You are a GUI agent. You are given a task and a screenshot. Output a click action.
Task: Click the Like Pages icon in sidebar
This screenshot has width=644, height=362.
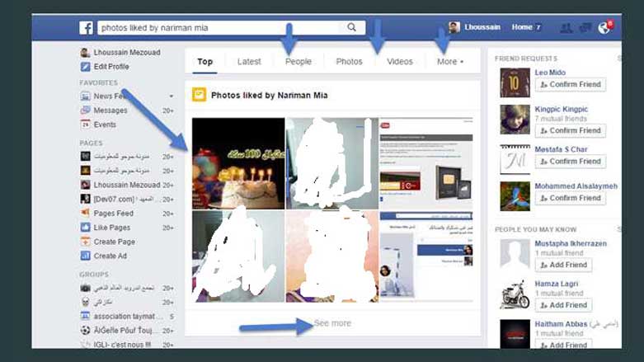(x=86, y=228)
